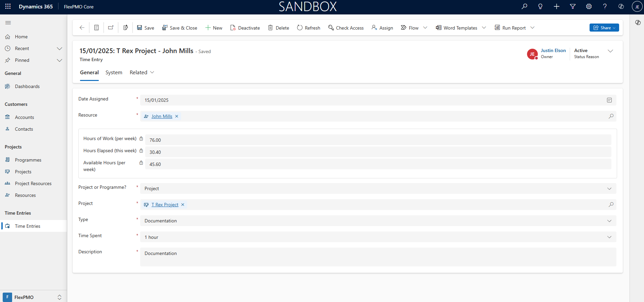Click the Description text field
Image resolution: width=644 pixels, height=302 pixels.
[x=378, y=257]
